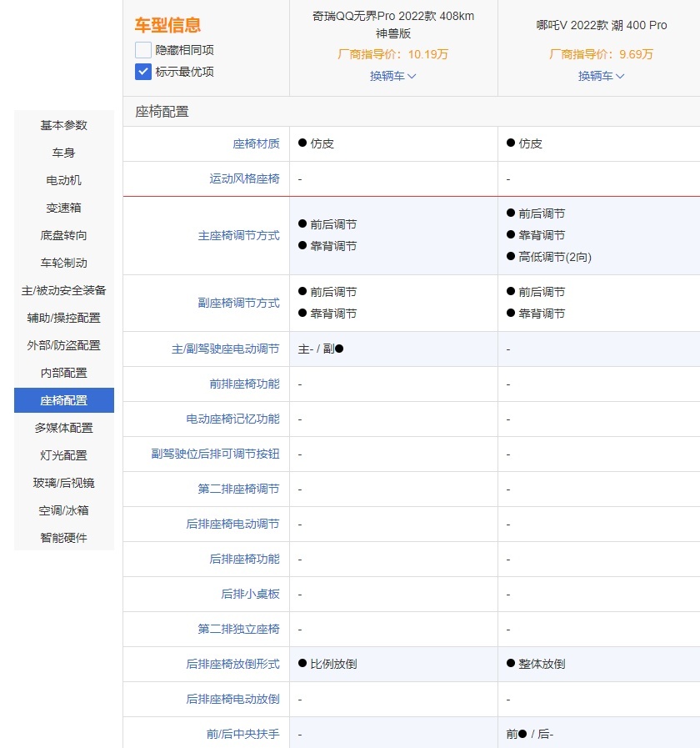Go to 底盘转向 section in sidebar
Image resolution: width=700 pixels, height=748 pixels.
(64, 235)
